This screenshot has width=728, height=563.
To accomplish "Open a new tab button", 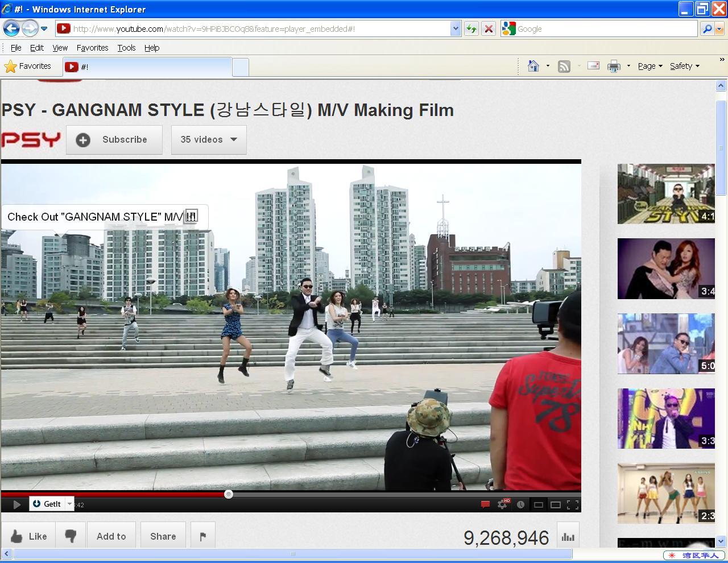I will pyautogui.click(x=241, y=67).
